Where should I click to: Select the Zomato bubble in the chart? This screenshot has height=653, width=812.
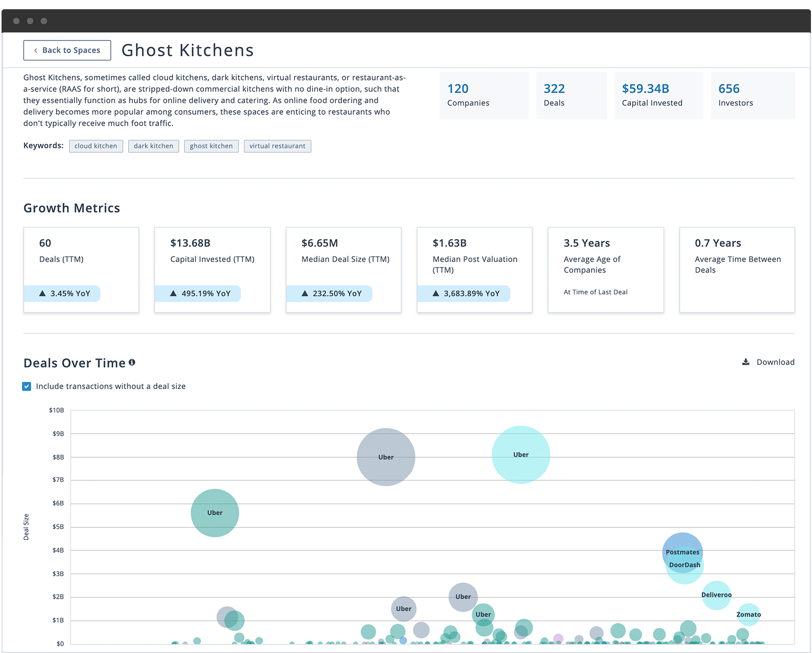coord(748,615)
